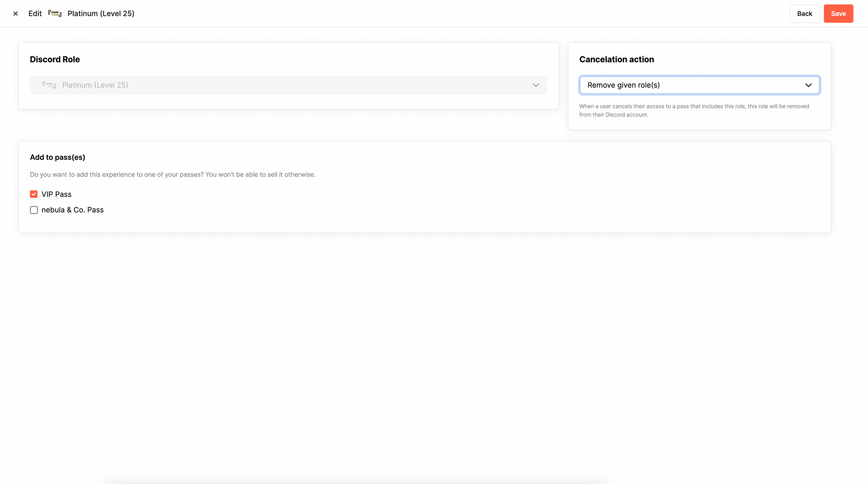Open the 'Remove given role(s)' dropdown
Viewport: 868px width, 484px height.
(694, 85)
